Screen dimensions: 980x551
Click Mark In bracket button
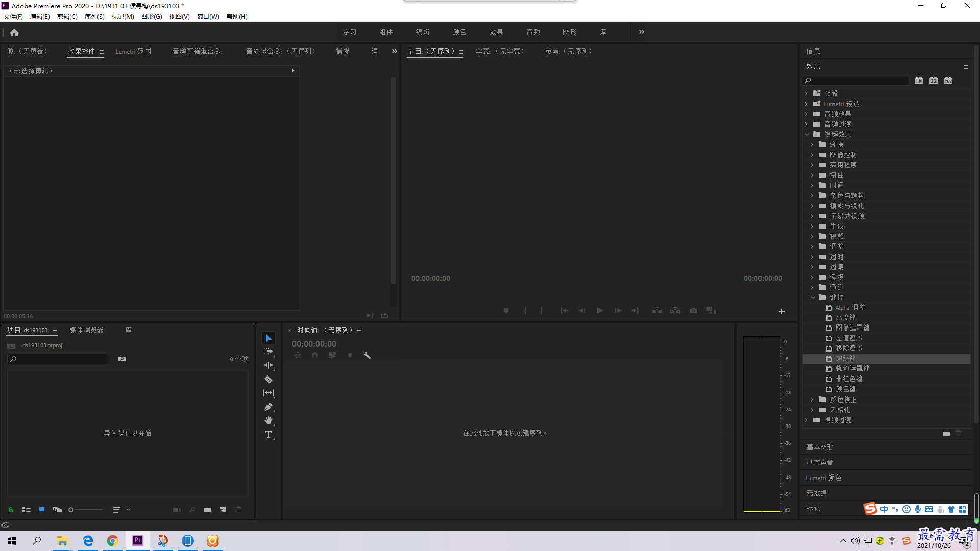pos(525,310)
